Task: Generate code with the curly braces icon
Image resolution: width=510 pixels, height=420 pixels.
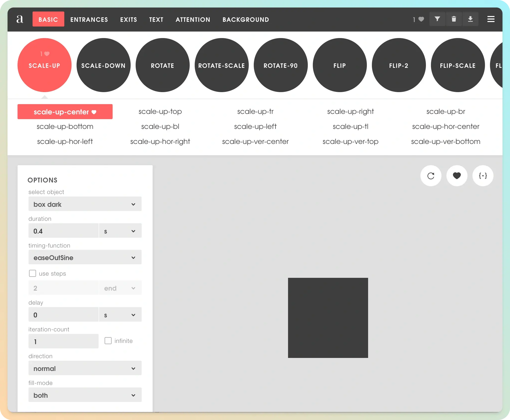Action: pos(483,176)
